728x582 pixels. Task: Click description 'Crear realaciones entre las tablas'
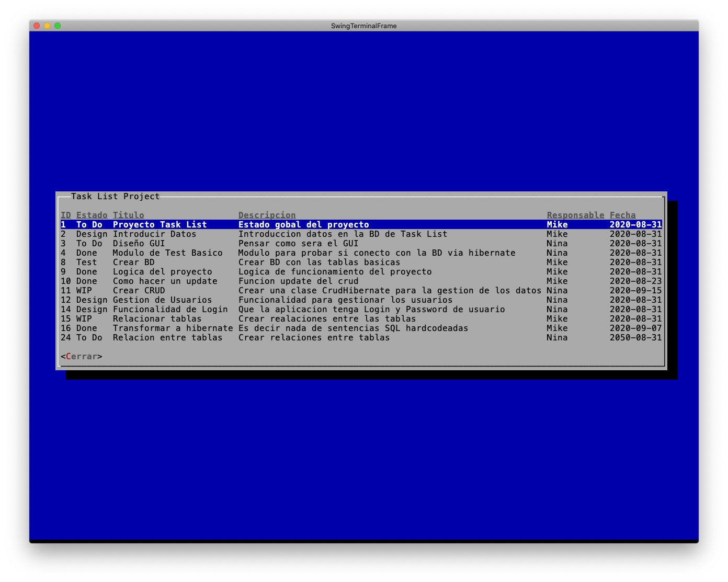(x=327, y=319)
